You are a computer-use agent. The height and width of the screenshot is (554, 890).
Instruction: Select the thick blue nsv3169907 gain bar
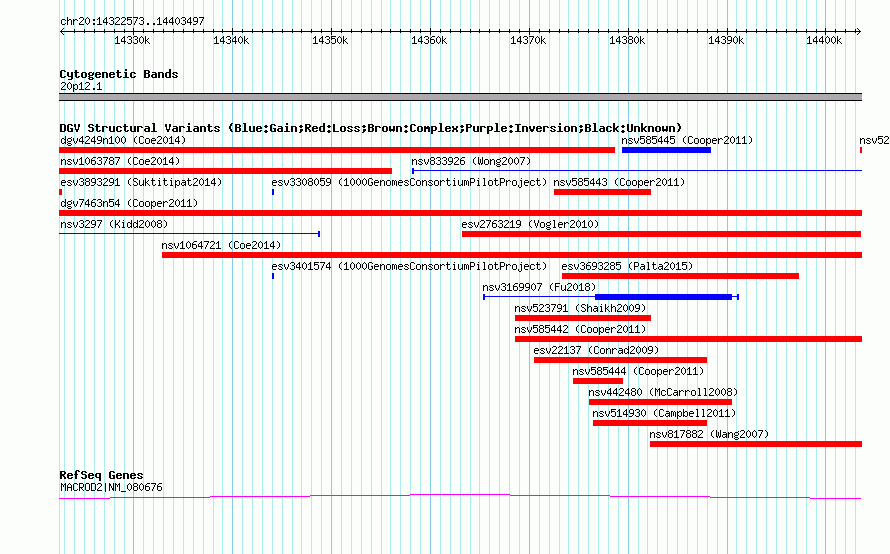point(664,297)
